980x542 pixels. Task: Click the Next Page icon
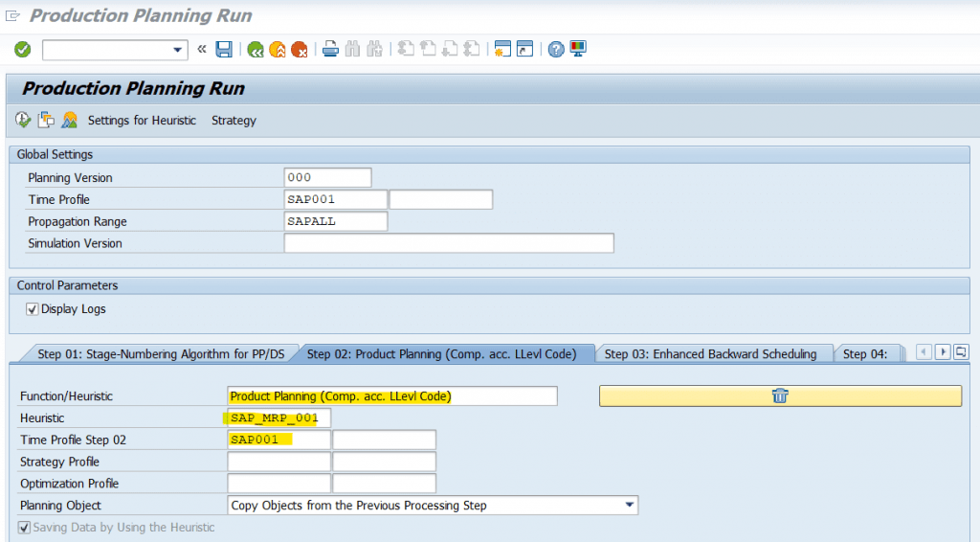450,49
